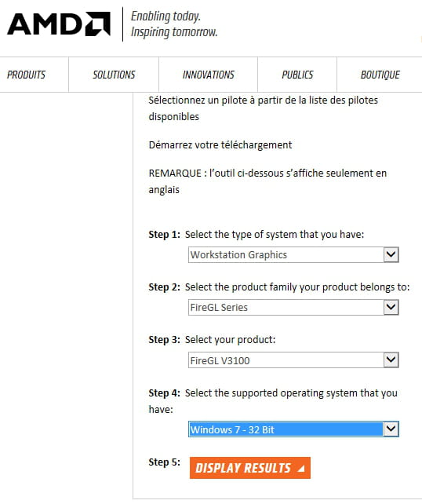The image size is (422, 504).
Task: Open the SOLUTIONS menu
Action: 114,75
